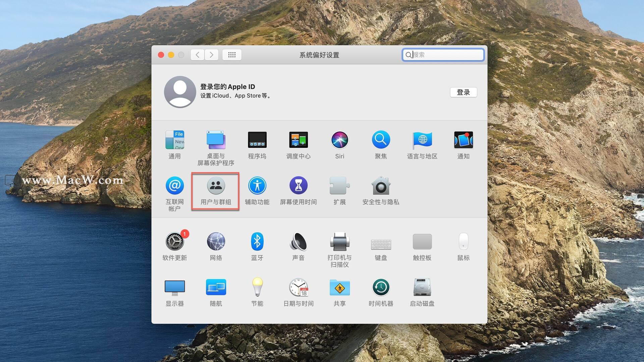Open the Siri preference pane
This screenshot has height=362, width=644.
tap(339, 140)
